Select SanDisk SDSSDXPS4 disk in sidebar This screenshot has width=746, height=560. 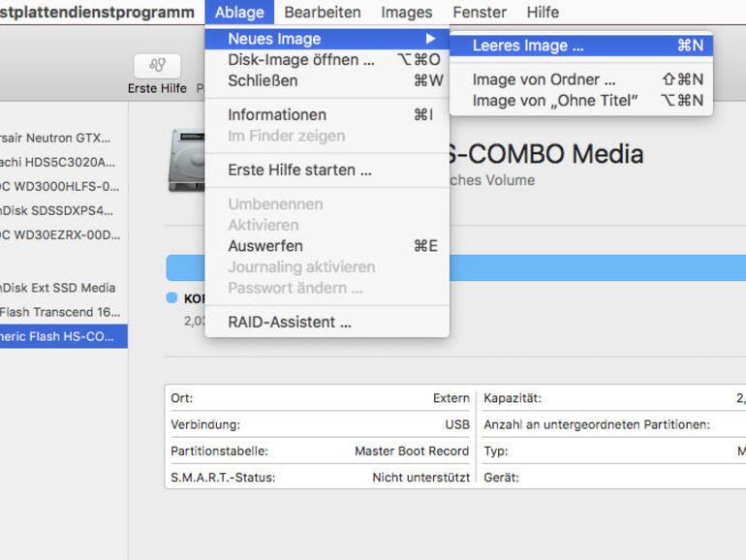(64, 211)
